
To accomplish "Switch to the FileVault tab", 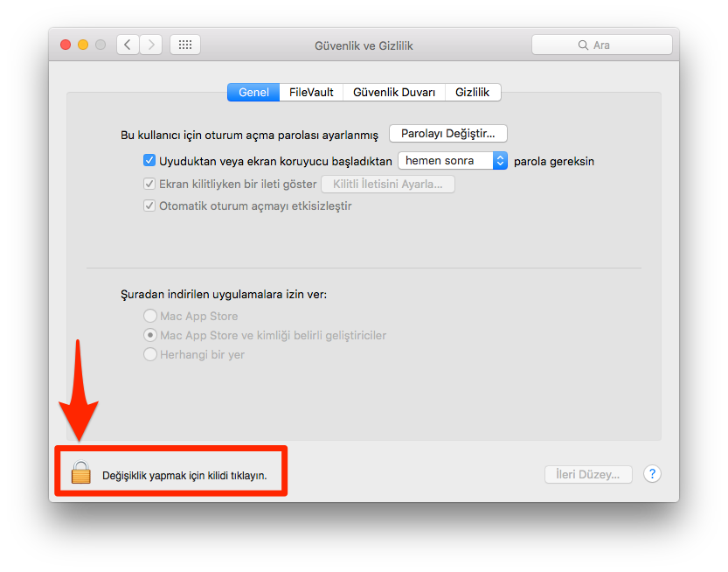I will tap(311, 92).
